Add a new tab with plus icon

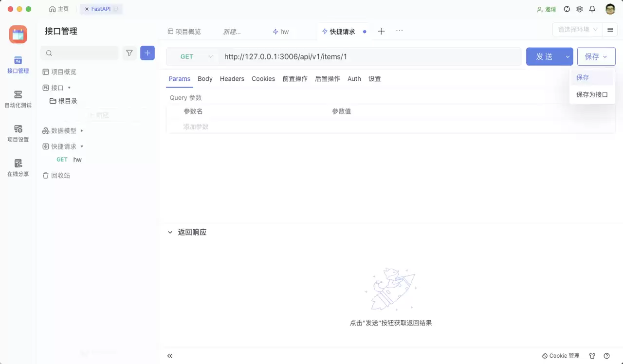point(382,31)
